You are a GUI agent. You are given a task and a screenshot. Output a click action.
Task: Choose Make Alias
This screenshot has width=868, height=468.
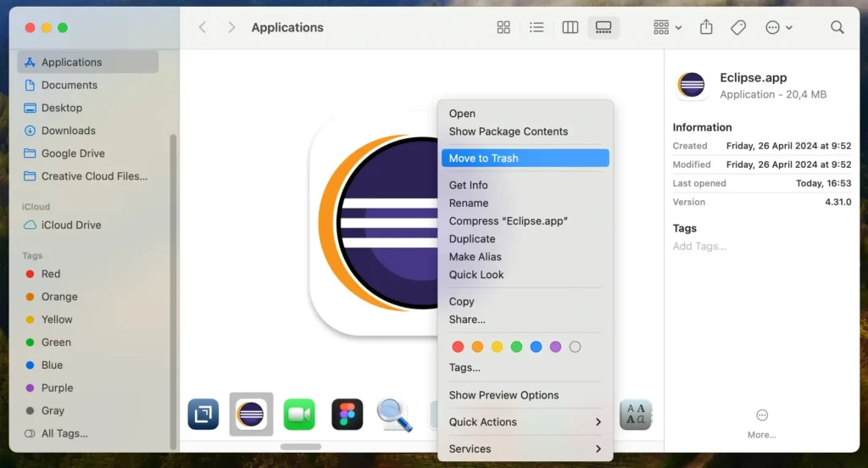[526, 256]
